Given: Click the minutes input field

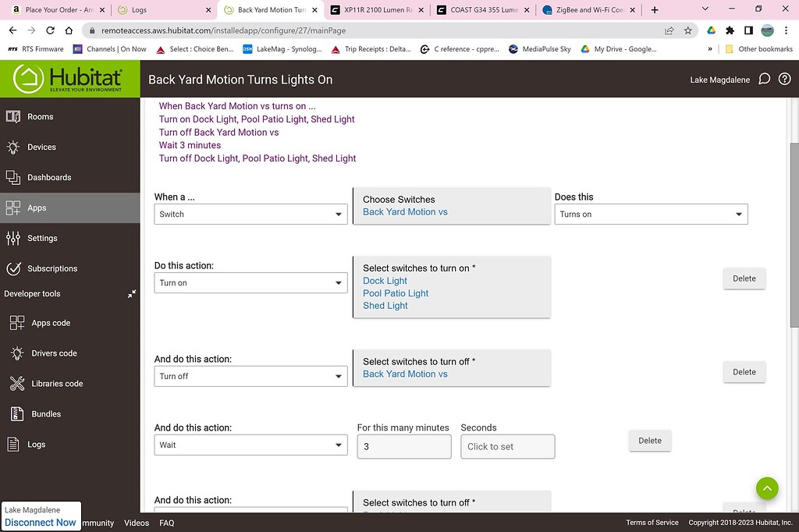Looking at the screenshot, I should pyautogui.click(x=403, y=447).
